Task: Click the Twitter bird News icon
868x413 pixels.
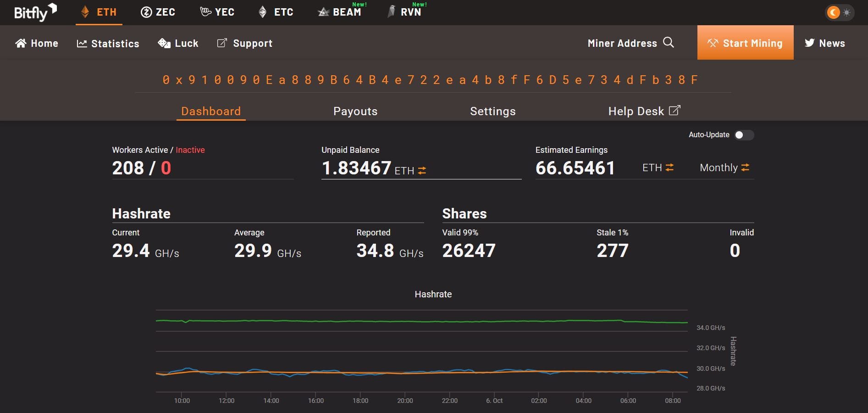Action: (810, 43)
